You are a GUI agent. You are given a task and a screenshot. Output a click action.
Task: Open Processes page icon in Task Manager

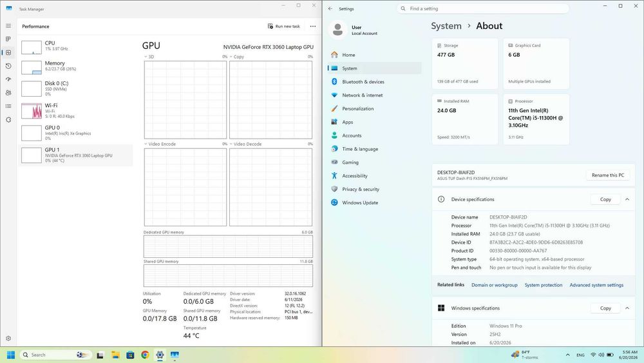point(8,39)
